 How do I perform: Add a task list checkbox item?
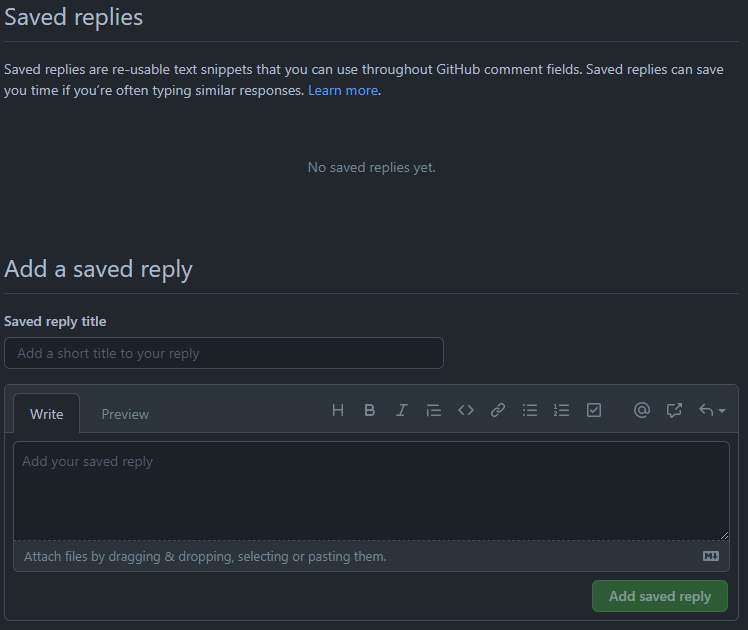pyautogui.click(x=594, y=410)
